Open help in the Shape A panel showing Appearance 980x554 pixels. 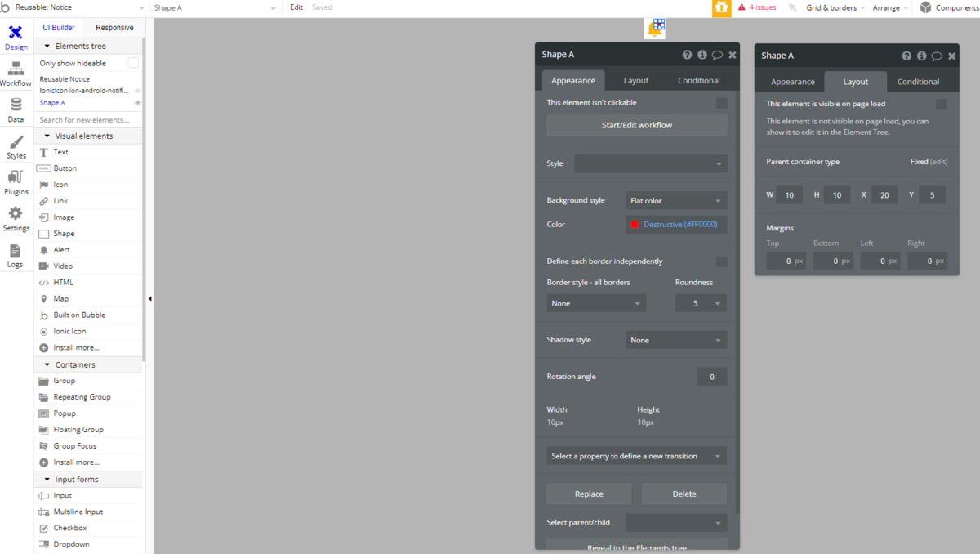[x=688, y=55]
